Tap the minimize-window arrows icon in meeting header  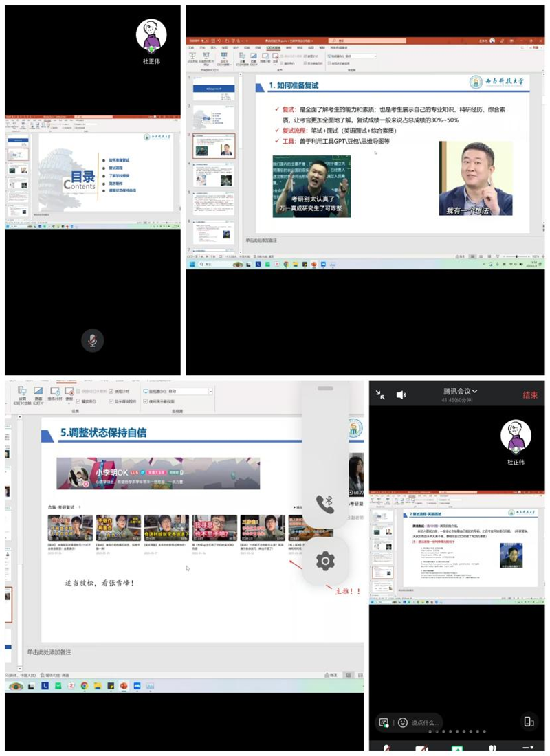click(x=380, y=394)
